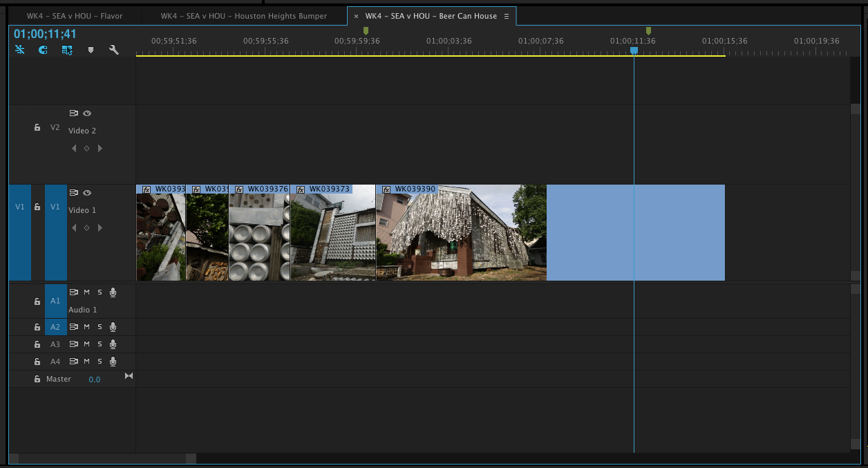Open Timeline Display Settings wrench
The image size is (868, 468).
coord(114,50)
